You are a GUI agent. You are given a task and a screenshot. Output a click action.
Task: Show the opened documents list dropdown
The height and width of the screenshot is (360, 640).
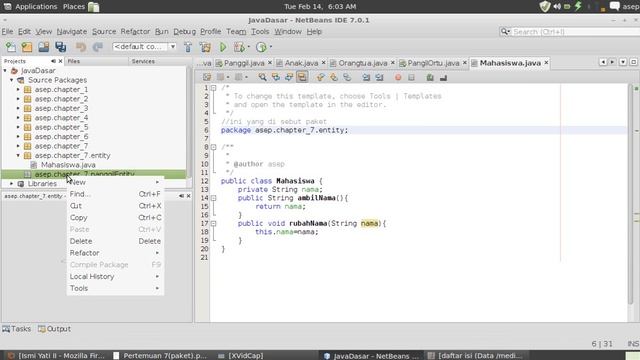pos(623,62)
